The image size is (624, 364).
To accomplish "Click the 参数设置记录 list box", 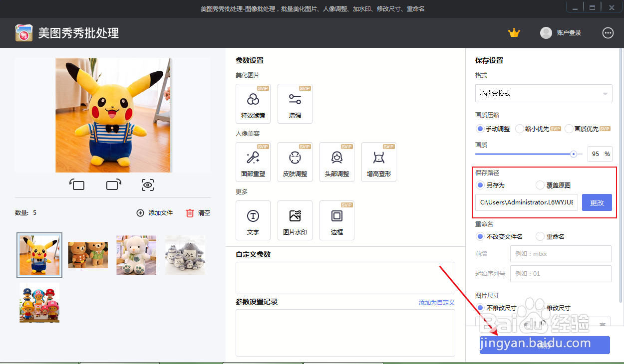I will point(345,333).
